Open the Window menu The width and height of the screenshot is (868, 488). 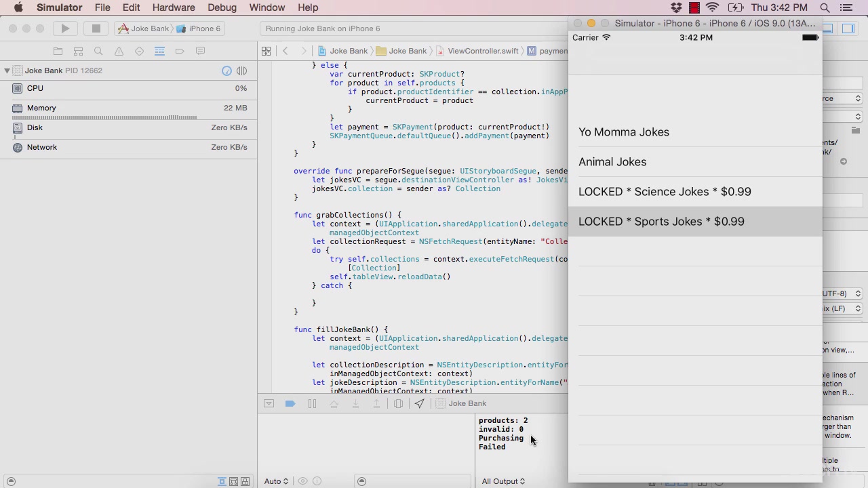[x=267, y=7]
